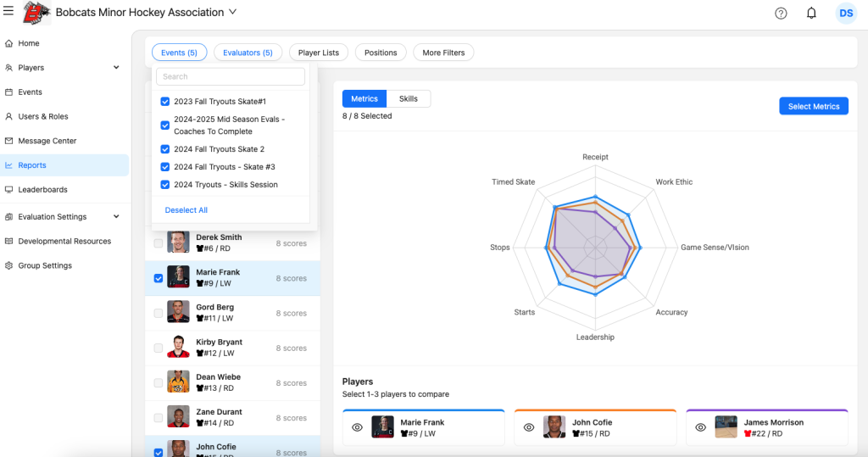Image resolution: width=868 pixels, height=457 pixels.
Task: Click the Deselect All link
Action: pos(186,210)
